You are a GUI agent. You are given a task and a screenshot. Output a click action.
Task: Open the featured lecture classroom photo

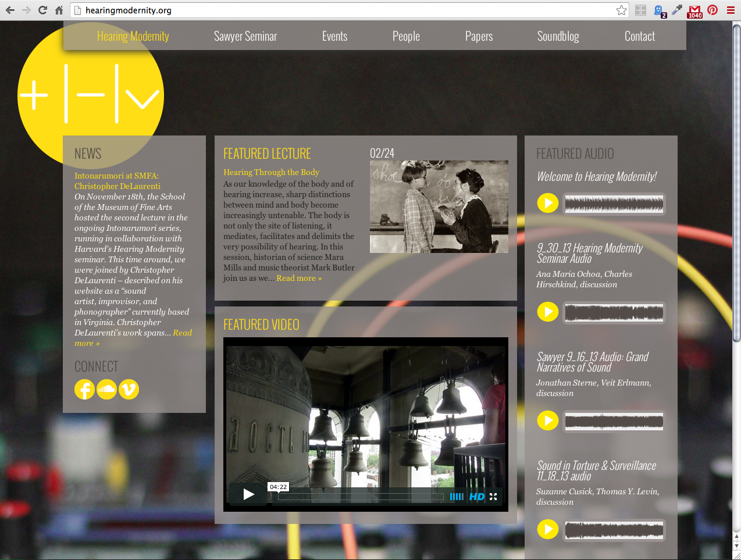439,206
